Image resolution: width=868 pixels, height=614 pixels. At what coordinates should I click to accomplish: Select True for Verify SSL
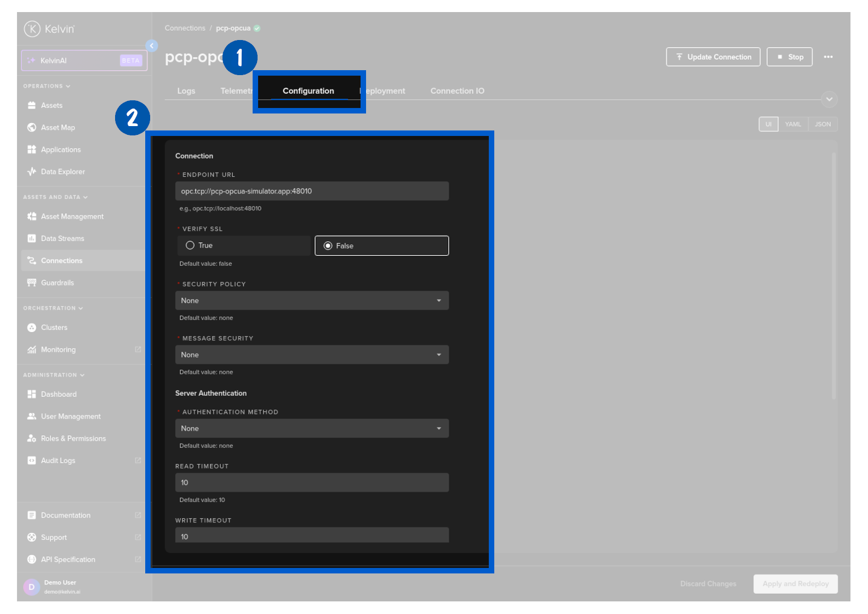pos(190,246)
